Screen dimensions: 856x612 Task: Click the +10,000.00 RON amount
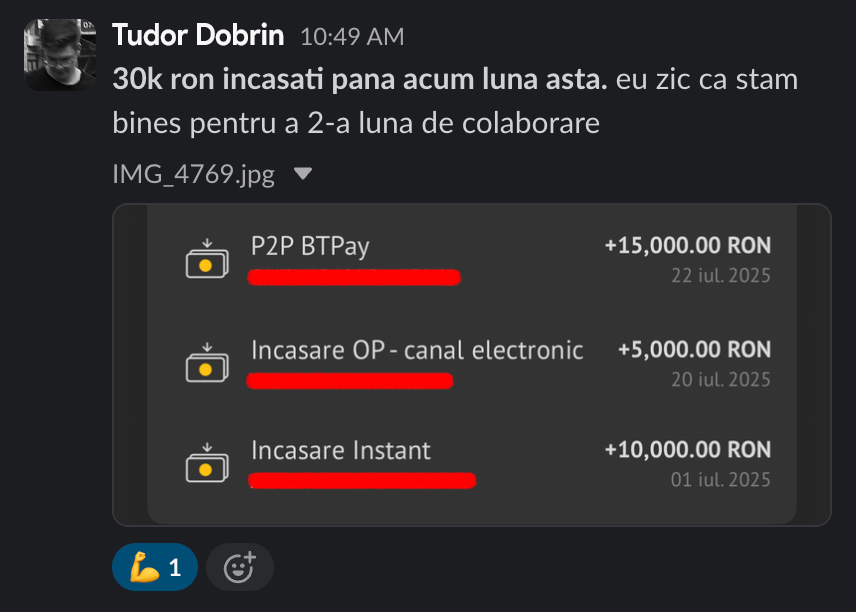coord(688,450)
